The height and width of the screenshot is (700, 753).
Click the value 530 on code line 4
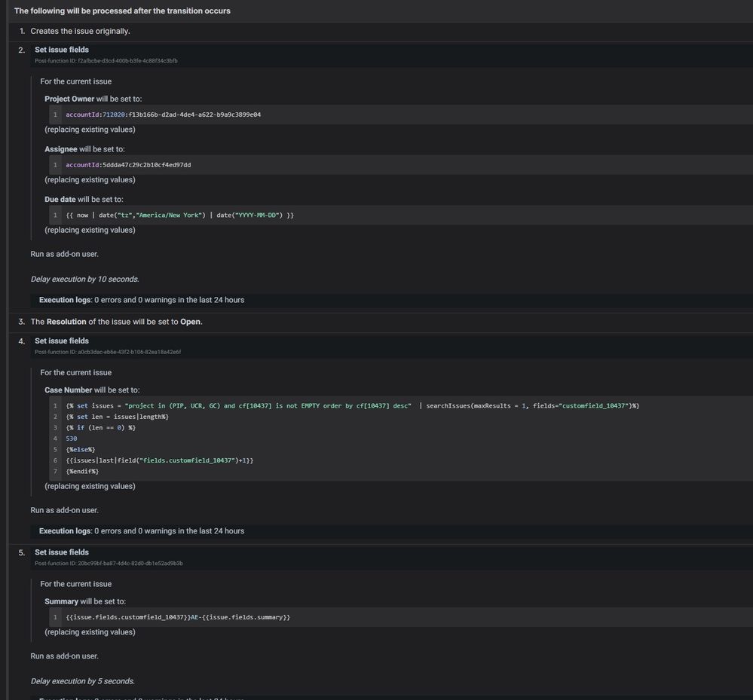pyautogui.click(x=71, y=439)
